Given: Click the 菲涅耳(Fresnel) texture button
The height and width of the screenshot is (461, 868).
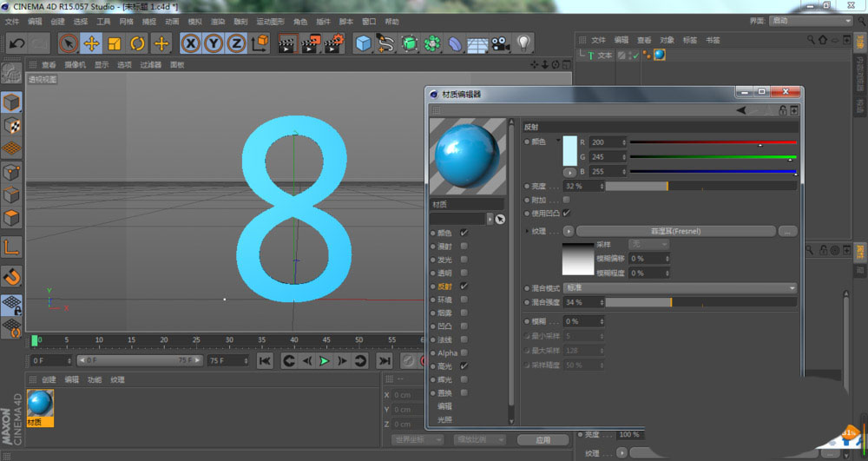Looking at the screenshot, I should (x=676, y=231).
